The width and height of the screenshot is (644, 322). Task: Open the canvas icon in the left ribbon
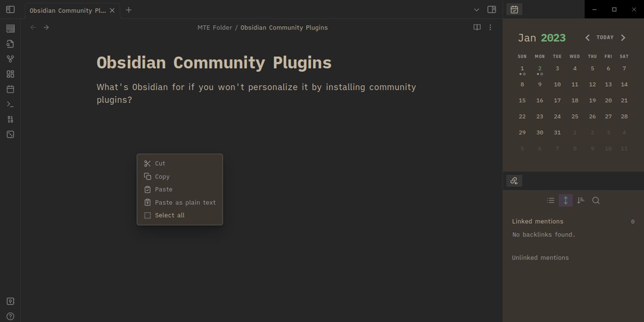point(10,74)
